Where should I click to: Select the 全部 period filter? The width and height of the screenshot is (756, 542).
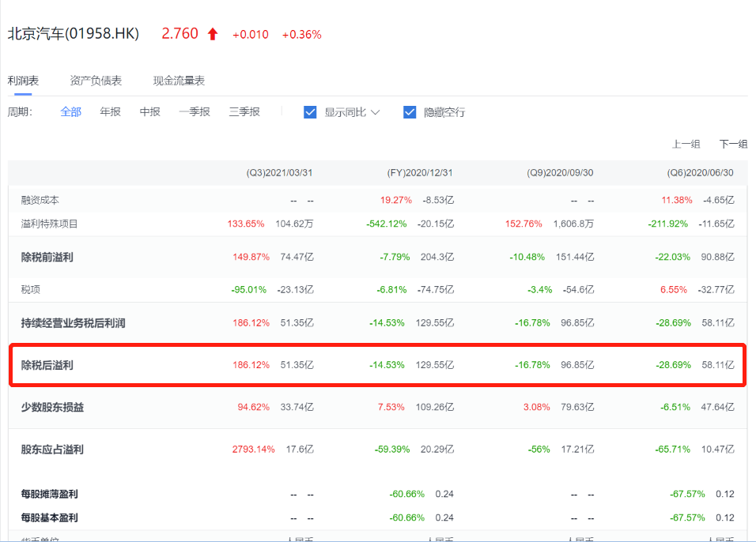(x=70, y=111)
